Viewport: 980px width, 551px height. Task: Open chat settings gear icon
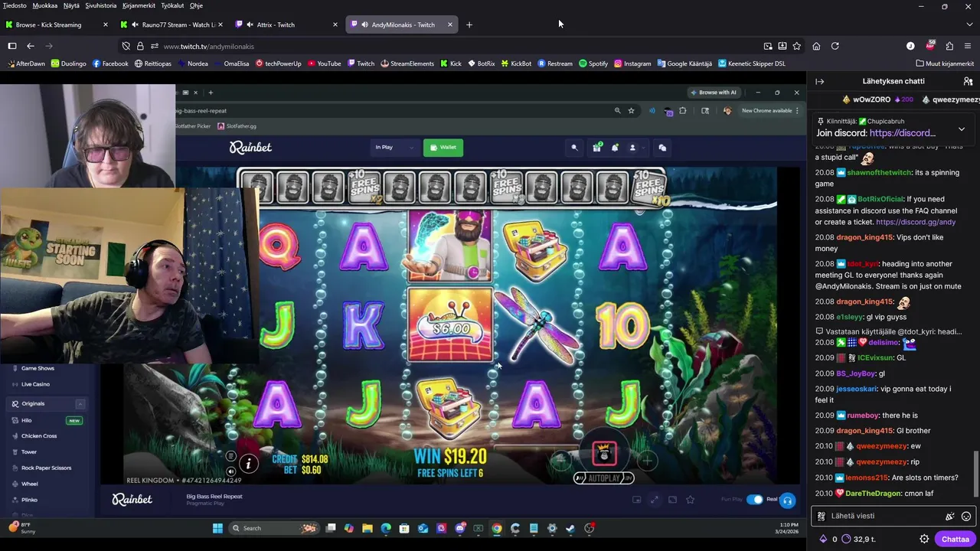924,539
